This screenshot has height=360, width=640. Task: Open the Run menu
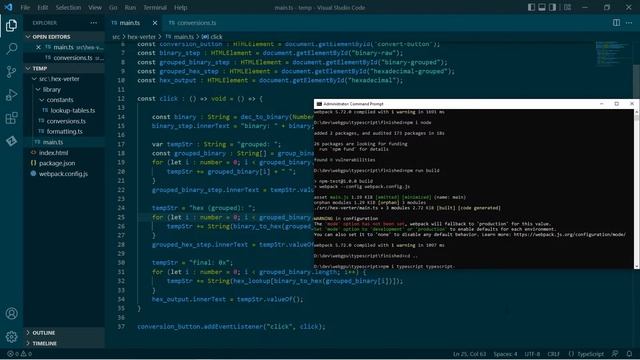130,7
